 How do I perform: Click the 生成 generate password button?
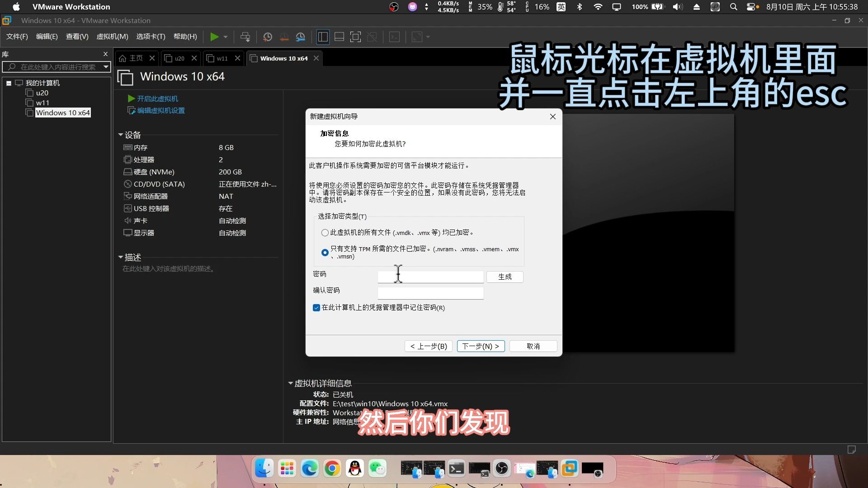[505, 277]
